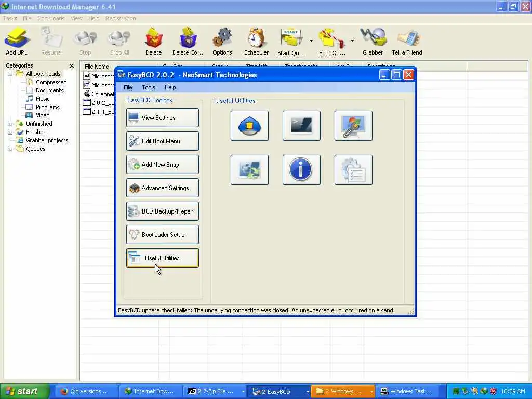Click Stop All in IDM toolbar
532x399 pixels.
pyautogui.click(x=119, y=42)
